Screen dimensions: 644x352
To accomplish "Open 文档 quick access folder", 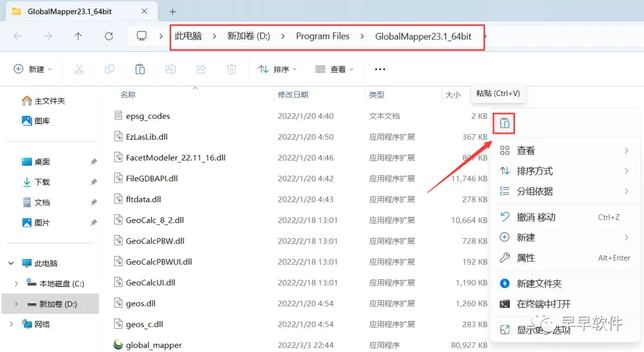I will [36, 202].
